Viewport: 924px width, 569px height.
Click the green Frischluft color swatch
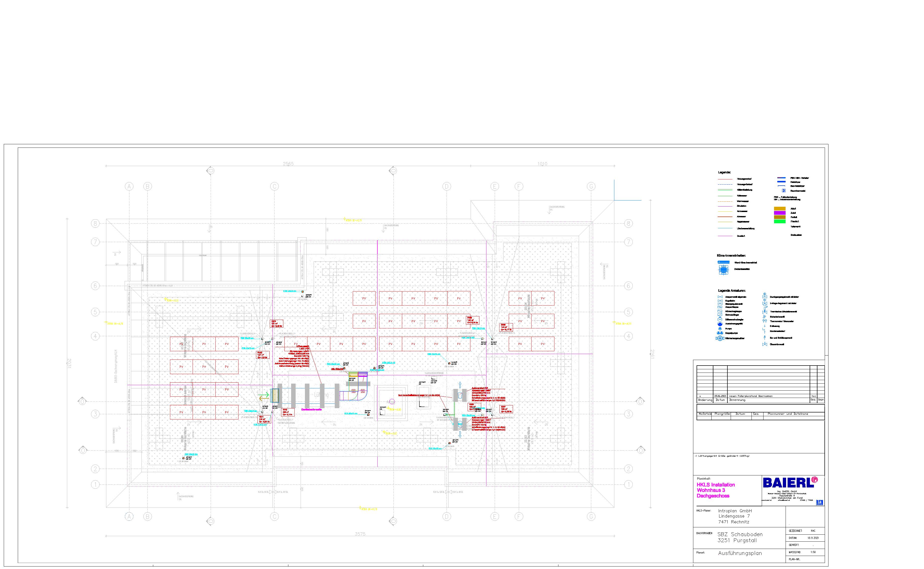tap(780, 222)
